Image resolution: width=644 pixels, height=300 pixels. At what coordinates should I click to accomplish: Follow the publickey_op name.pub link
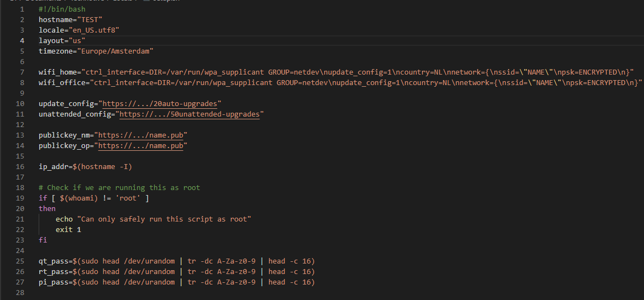click(x=141, y=145)
